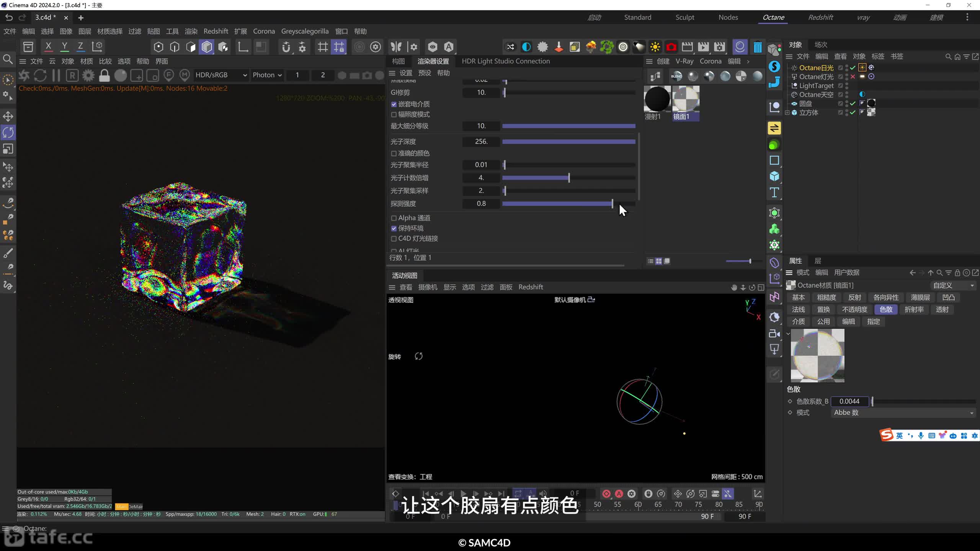Click the Octane live viewer restart render icon
Viewport: 980px width, 551px height.
[40, 75]
